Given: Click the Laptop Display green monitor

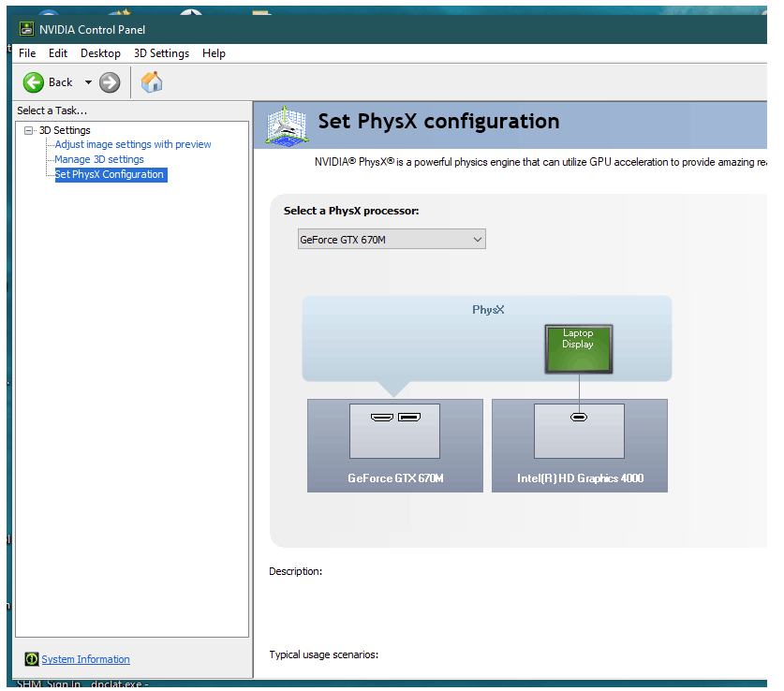Looking at the screenshot, I should 579,348.
